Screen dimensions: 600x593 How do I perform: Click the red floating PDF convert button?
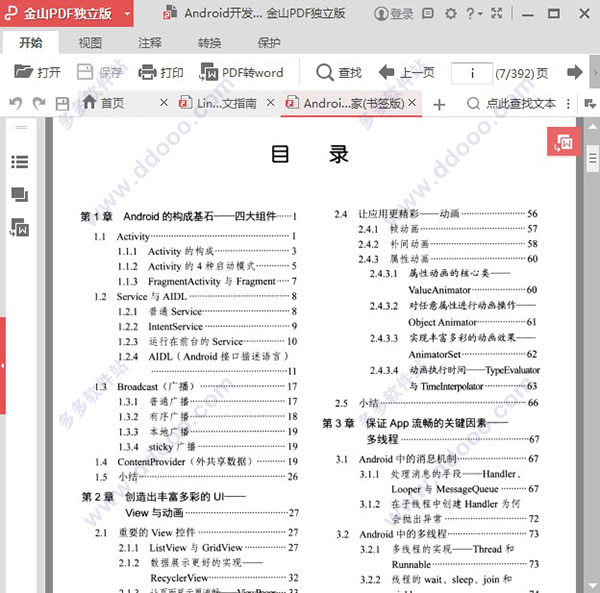[564, 142]
